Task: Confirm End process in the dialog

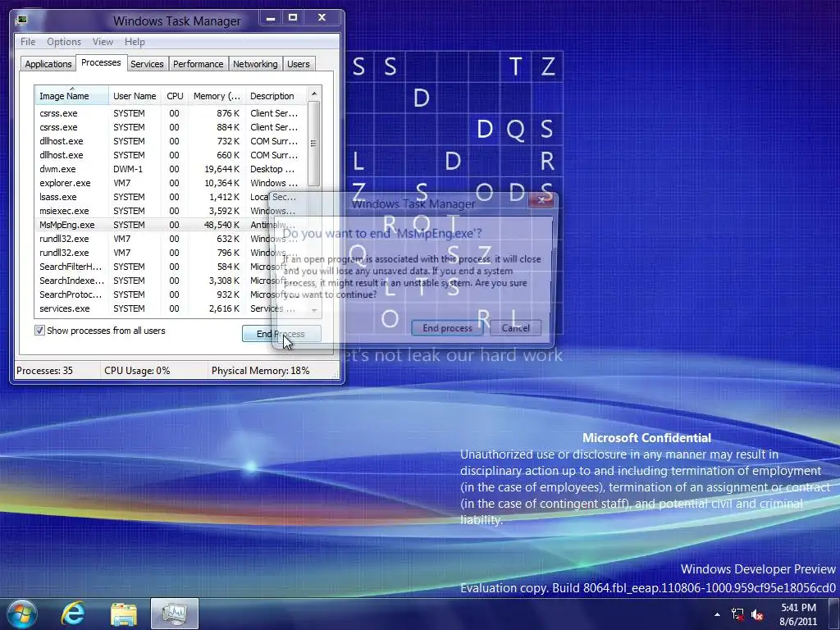Action: 447,328
